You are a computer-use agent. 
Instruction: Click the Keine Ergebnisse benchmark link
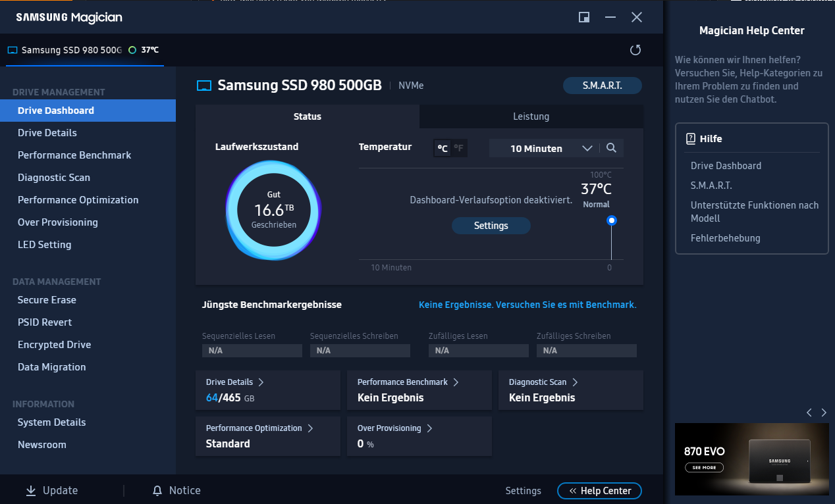coord(527,305)
